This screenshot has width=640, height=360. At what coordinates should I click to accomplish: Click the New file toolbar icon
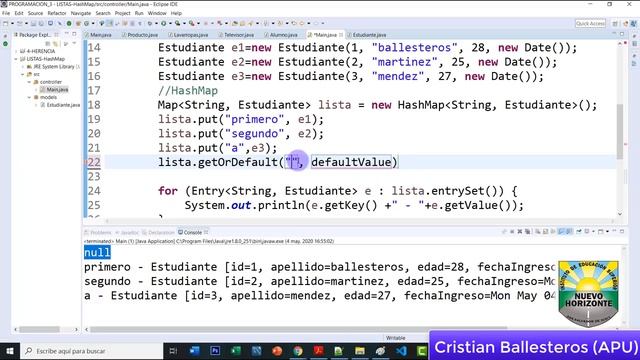point(5,24)
